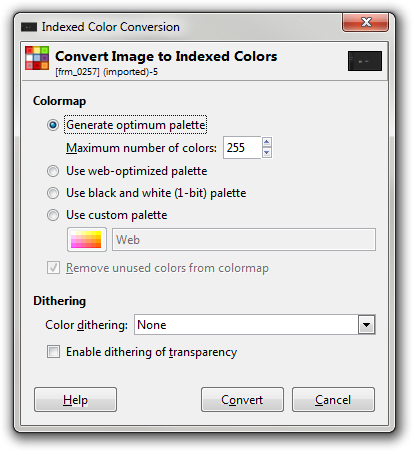Click the Color dithering None combo box

point(255,325)
